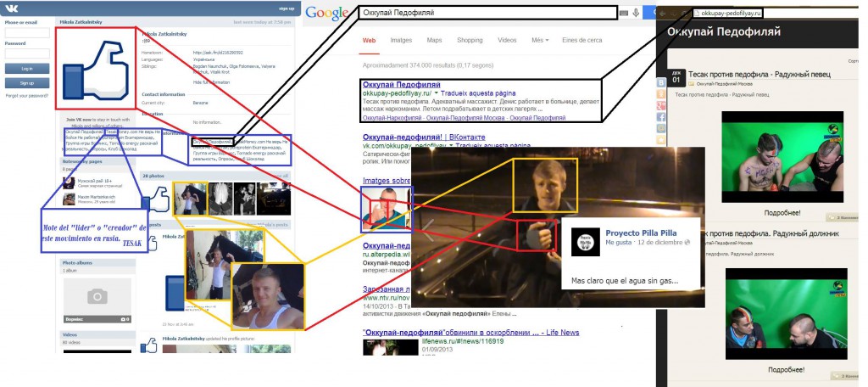Image resolution: width=868 pixels, height=387 pixels.
Task: Open post Тесак против педофила - Радужный певец
Action: point(759,75)
